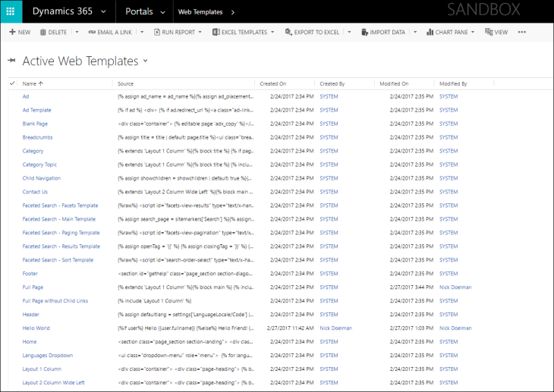Click the New record plus icon
The image size is (554, 392).
[x=12, y=33]
